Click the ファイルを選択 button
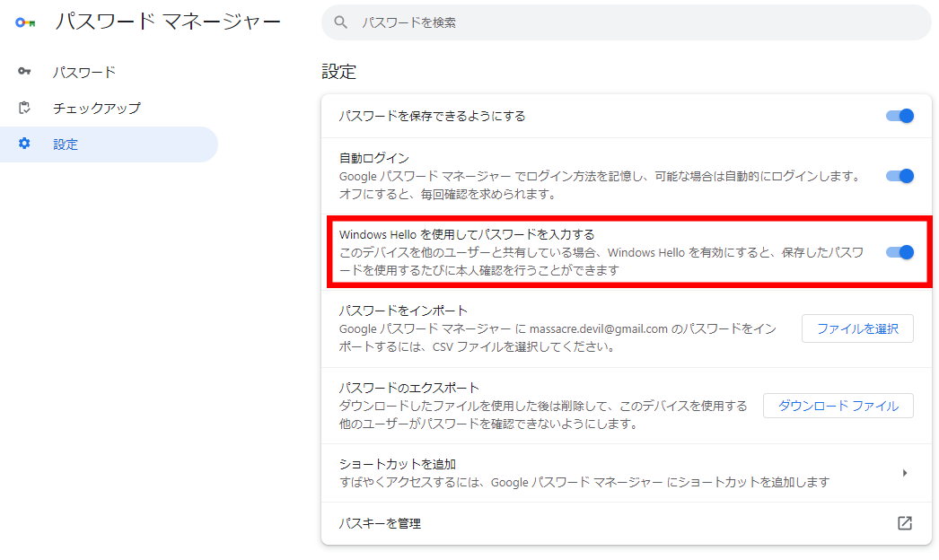 click(x=856, y=329)
